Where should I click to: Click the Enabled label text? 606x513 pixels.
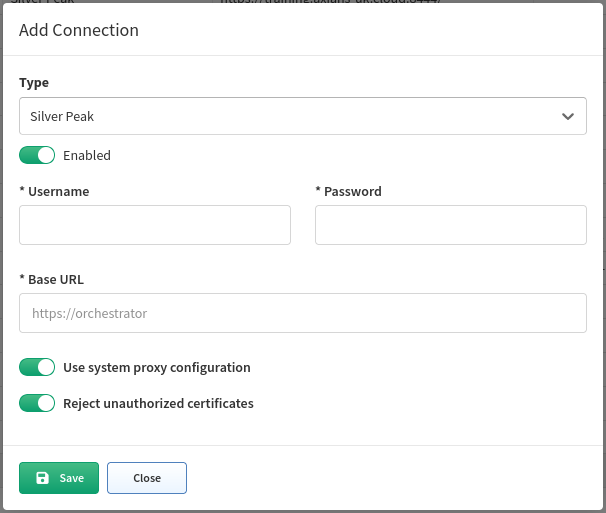(x=87, y=155)
